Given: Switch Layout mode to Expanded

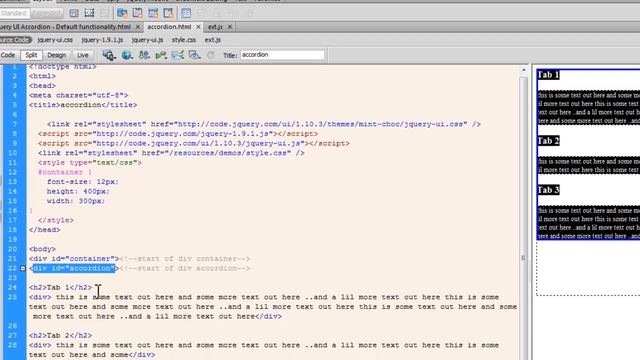Looking at the screenshot, I should click(x=47, y=13).
